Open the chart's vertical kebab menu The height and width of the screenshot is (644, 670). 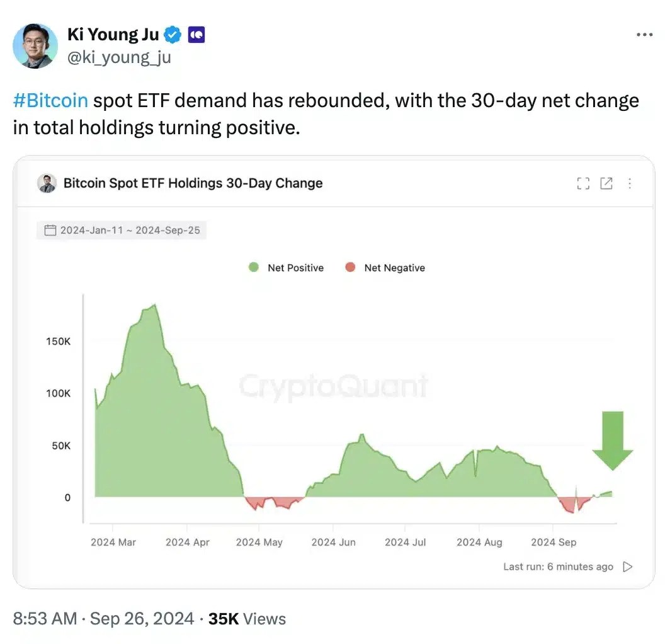[x=630, y=183]
